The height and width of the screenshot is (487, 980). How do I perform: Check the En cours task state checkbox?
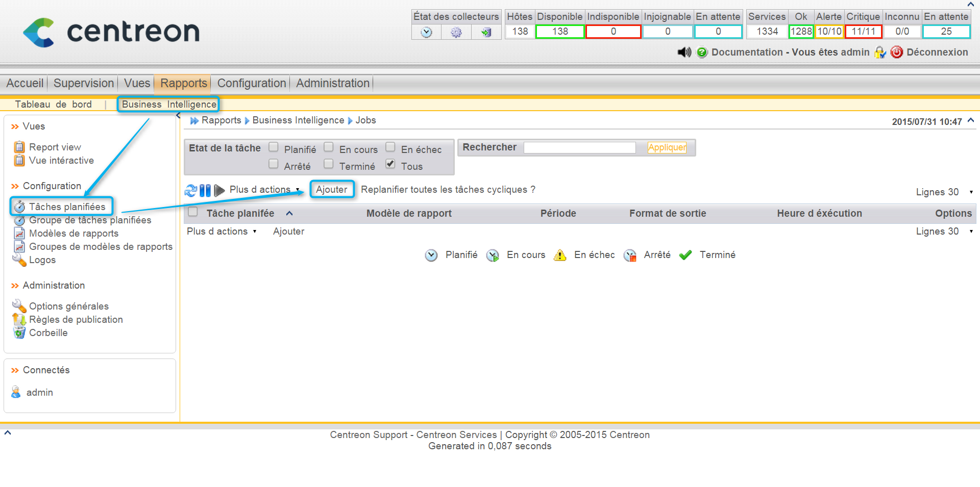329,147
